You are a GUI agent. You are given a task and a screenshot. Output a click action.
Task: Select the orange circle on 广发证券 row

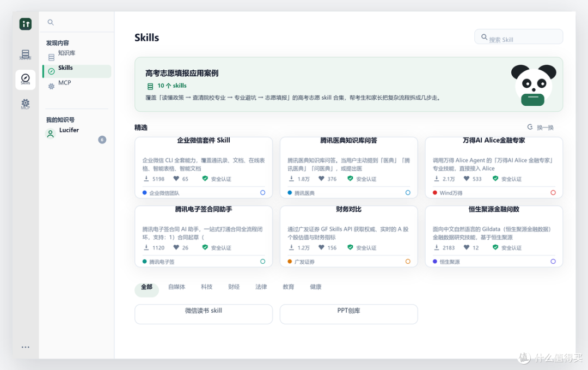[408, 261]
